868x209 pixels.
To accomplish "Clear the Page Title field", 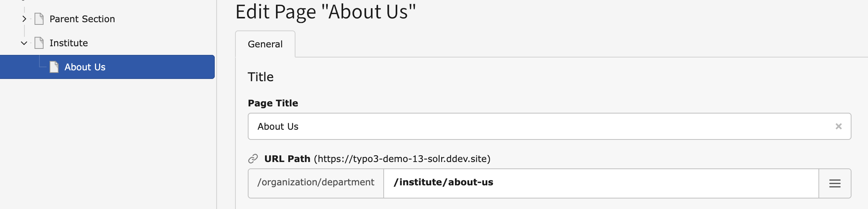I will click(x=838, y=127).
